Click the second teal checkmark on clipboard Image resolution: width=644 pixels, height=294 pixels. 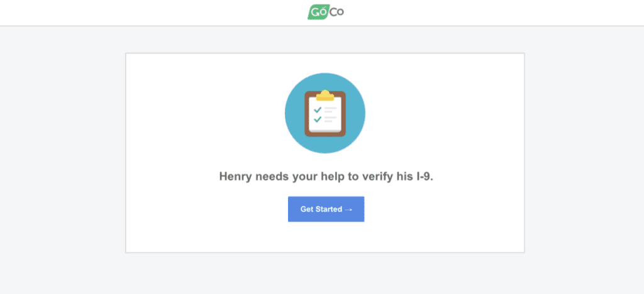318,119
